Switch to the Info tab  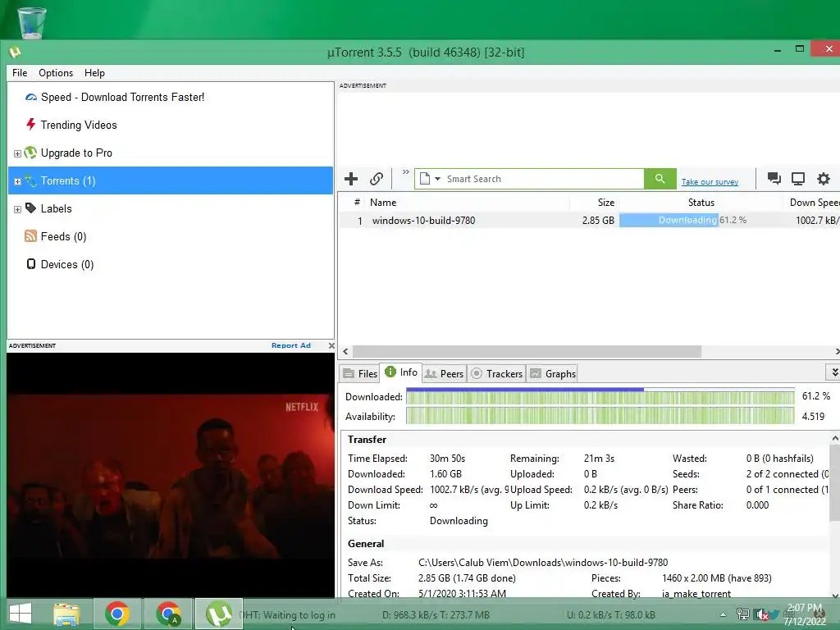point(401,372)
